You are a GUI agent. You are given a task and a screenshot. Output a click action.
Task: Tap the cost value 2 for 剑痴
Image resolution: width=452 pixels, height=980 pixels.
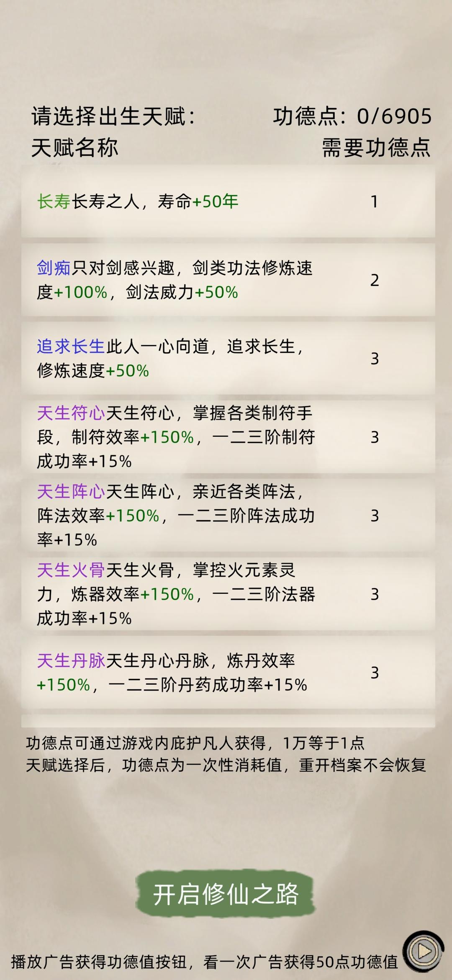point(375,280)
